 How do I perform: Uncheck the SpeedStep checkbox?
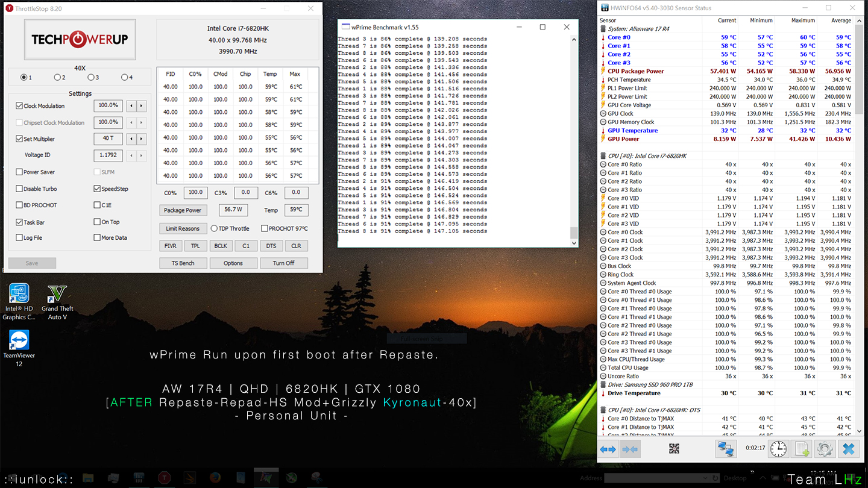(97, 189)
